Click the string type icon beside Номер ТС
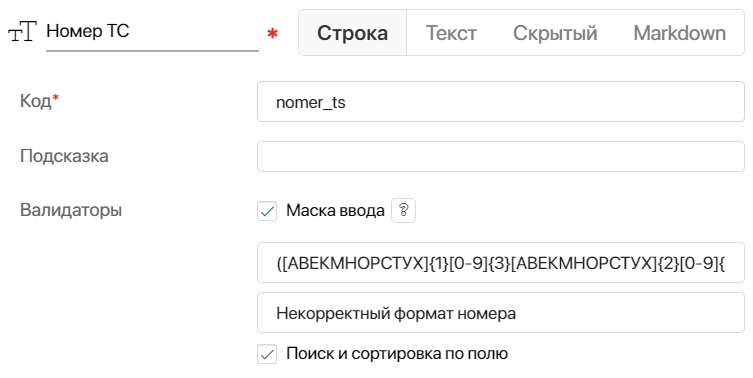753x378 pixels. (22, 31)
